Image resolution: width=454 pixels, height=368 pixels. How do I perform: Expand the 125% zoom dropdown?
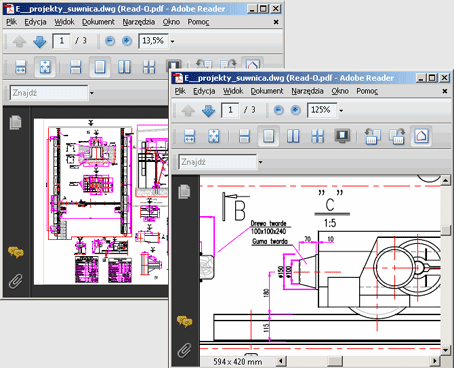[x=341, y=110]
